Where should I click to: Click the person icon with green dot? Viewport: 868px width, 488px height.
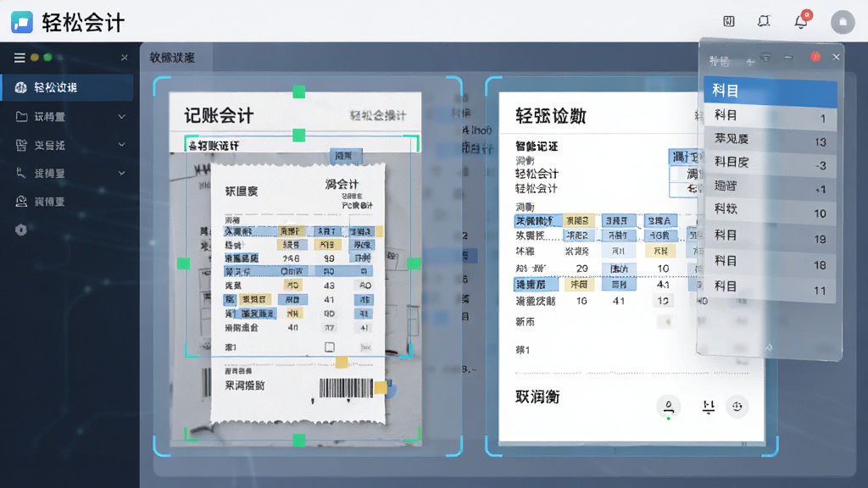[x=669, y=408]
